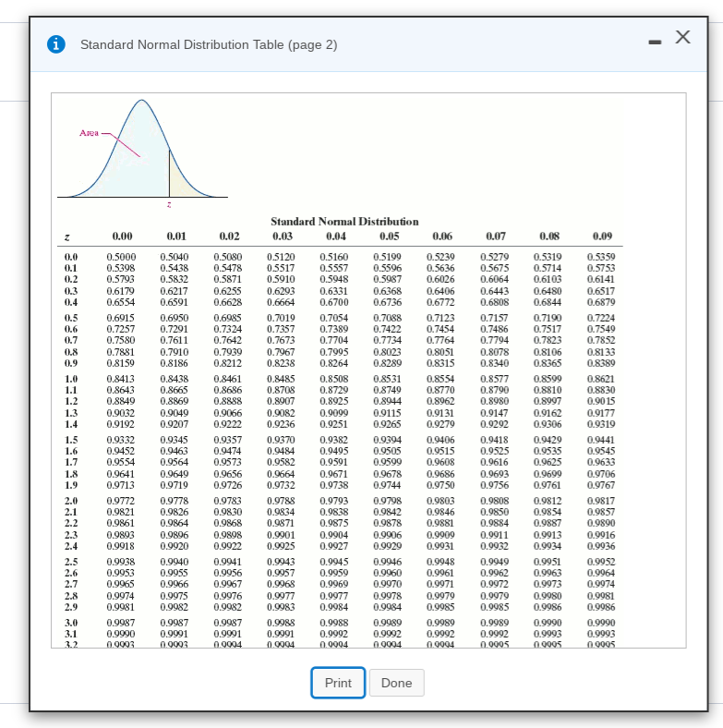723x728 pixels.
Task: Click the value 0.9332
Action: coord(121,440)
